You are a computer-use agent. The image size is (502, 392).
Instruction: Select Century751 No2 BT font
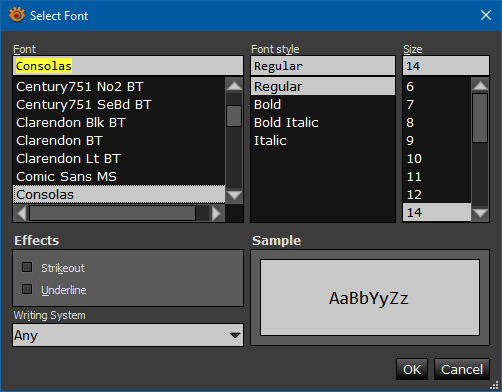tap(119, 87)
